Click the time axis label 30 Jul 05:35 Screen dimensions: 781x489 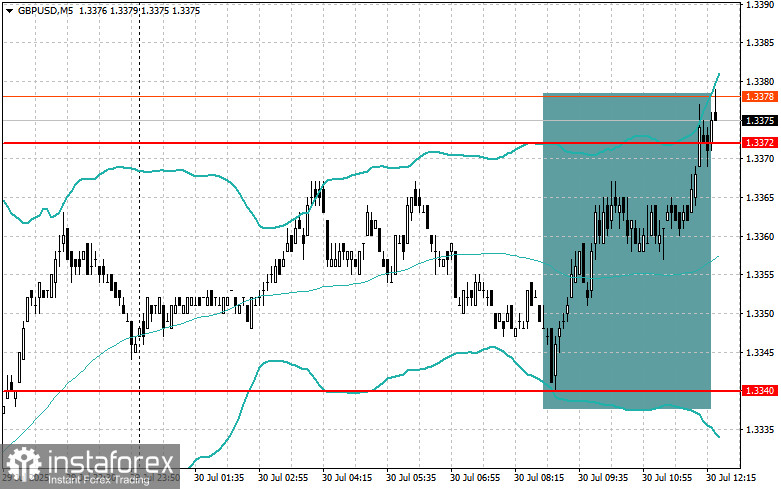click(x=411, y=478)
